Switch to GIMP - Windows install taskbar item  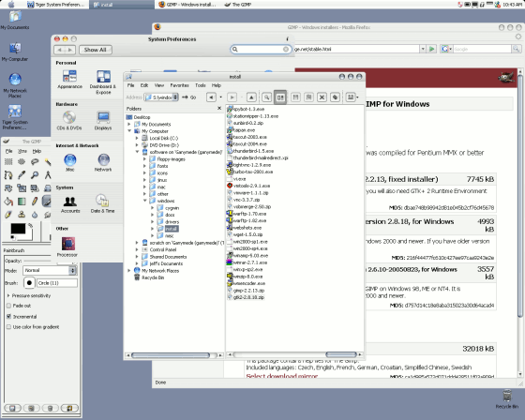187,5
